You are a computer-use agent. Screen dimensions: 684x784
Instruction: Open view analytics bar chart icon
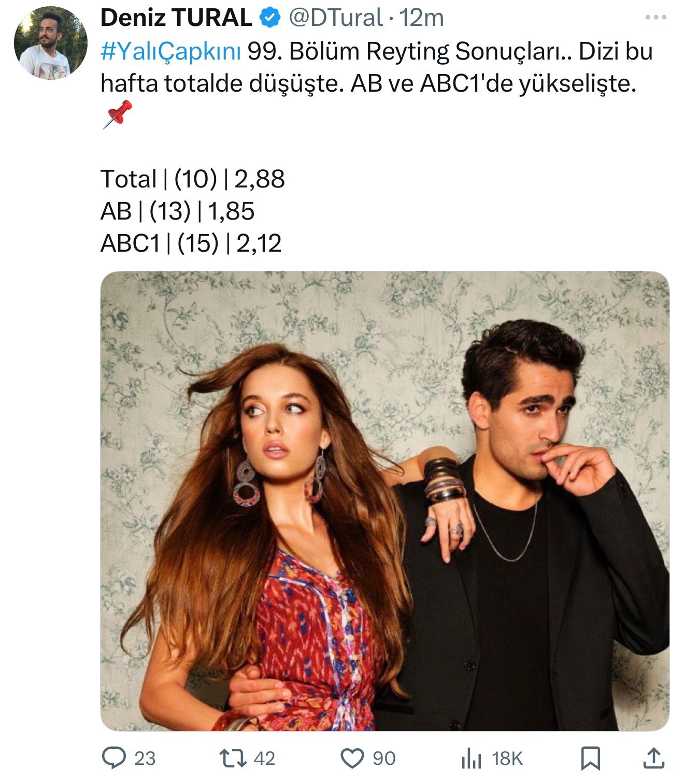[x=471, y=759]
